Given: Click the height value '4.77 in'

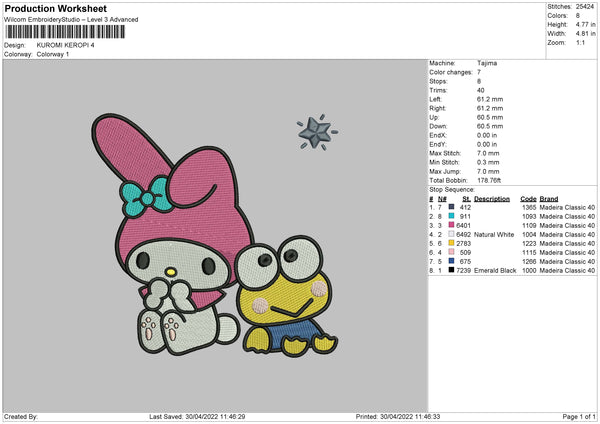Looking at the screenshot, I should (x=585, y=24).
